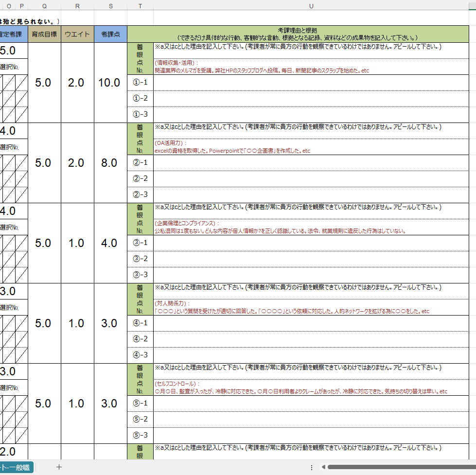
Task: Select column Q by its header
Action: pyautogui.click(x=45, y=6)
